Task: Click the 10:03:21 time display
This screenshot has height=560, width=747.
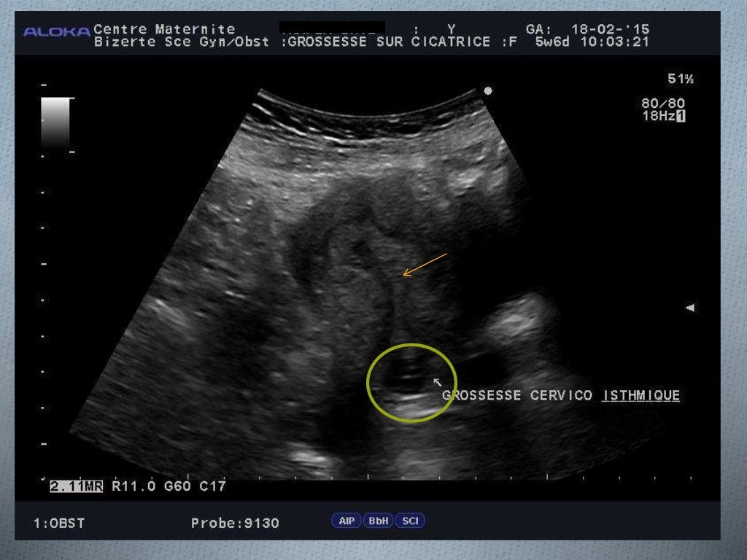Action: pyautogui.click(x=614, y=42)
